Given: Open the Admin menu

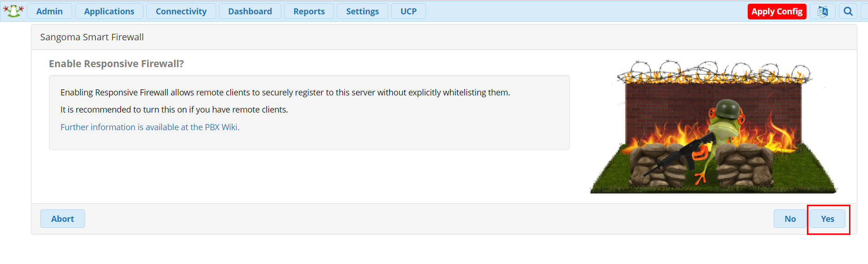Looking at the screenshot, I should 50,11.
